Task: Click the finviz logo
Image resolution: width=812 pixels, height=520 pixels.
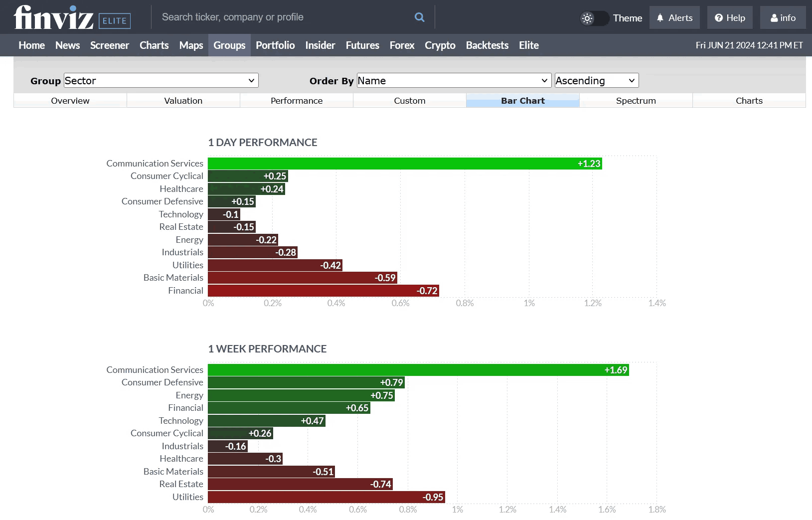Action: point(53,16)
